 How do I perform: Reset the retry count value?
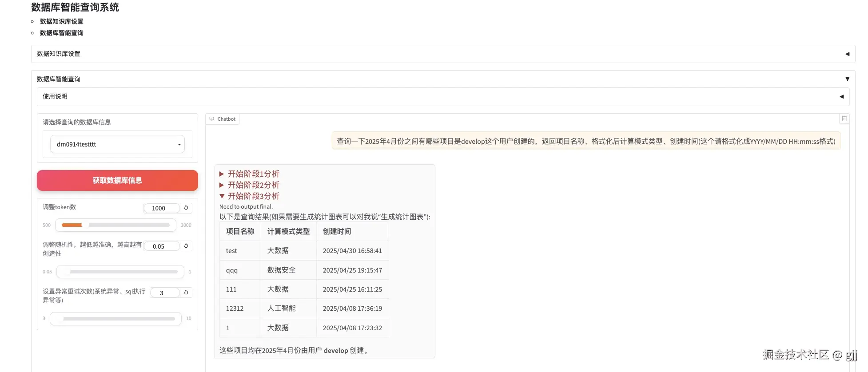click(186, 293)
